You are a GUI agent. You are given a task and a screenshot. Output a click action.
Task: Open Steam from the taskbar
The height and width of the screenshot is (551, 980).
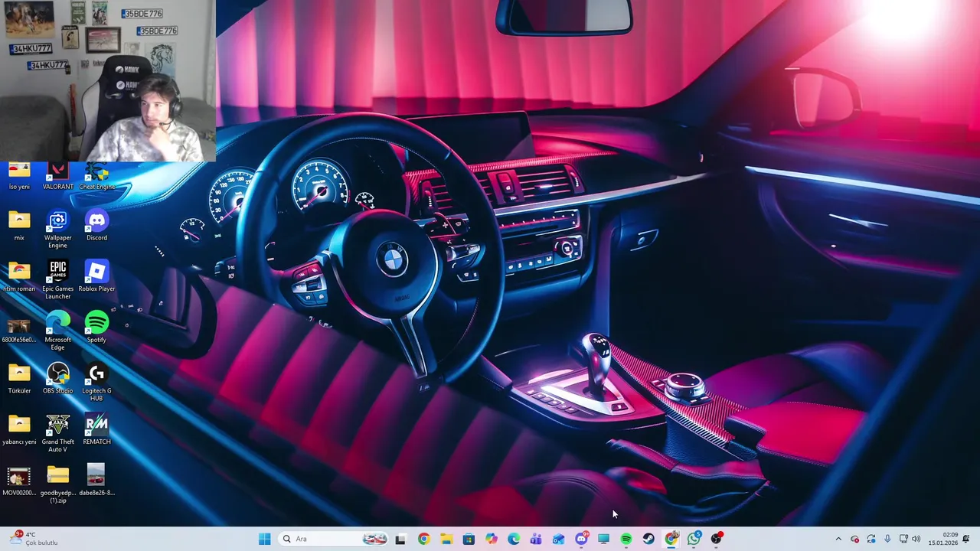[x=648, y=539]
